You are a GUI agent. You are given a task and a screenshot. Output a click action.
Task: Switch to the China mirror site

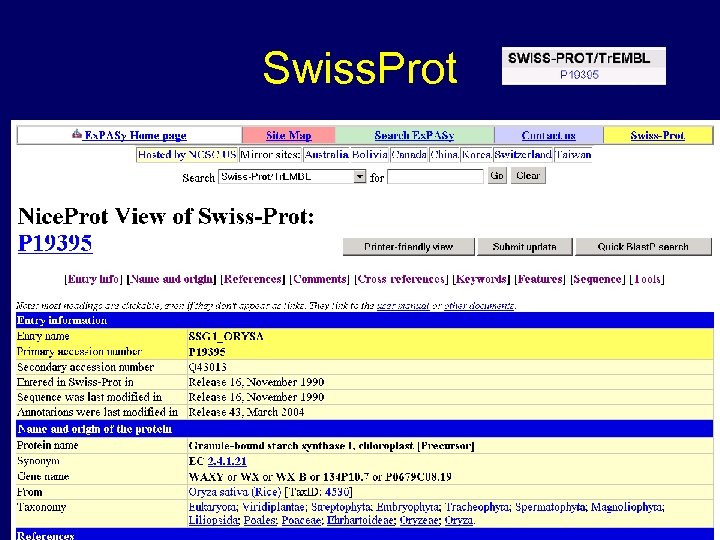(x=444, y=155)
